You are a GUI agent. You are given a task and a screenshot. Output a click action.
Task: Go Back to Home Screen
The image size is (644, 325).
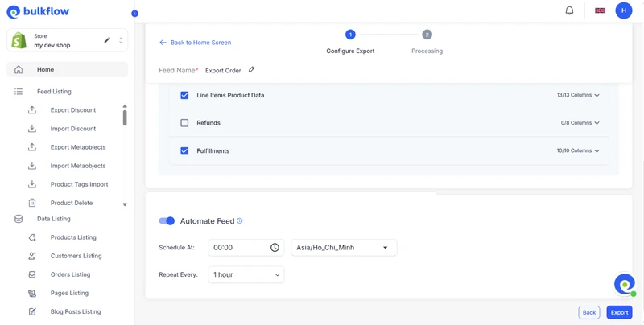pyautogui.click(x=195, y=43)
